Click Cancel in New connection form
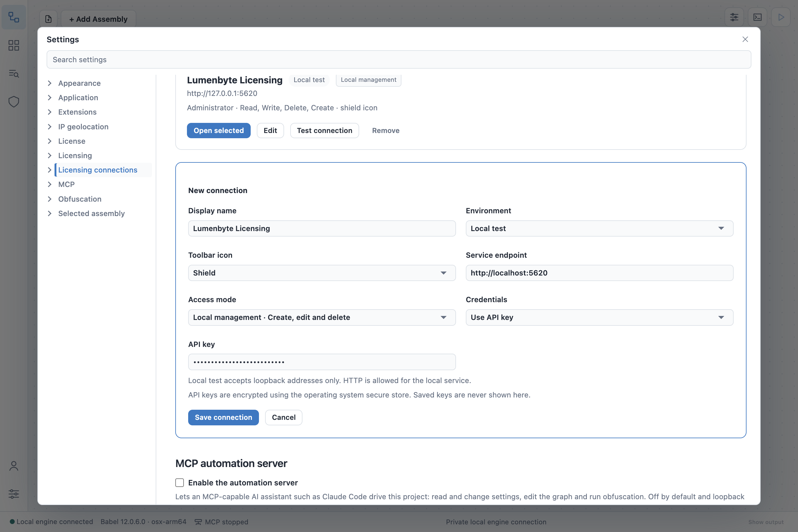Viewport: 798px width, 532px height. [284, 417]
